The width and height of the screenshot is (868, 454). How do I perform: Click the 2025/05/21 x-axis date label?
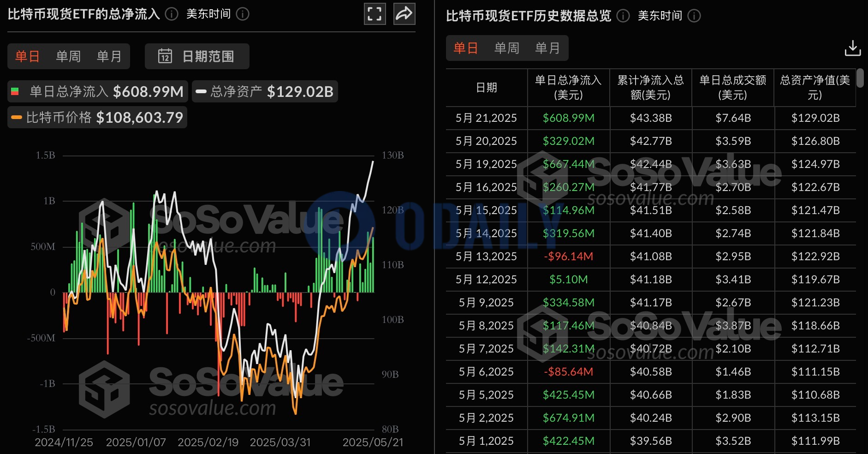[373, 442]
